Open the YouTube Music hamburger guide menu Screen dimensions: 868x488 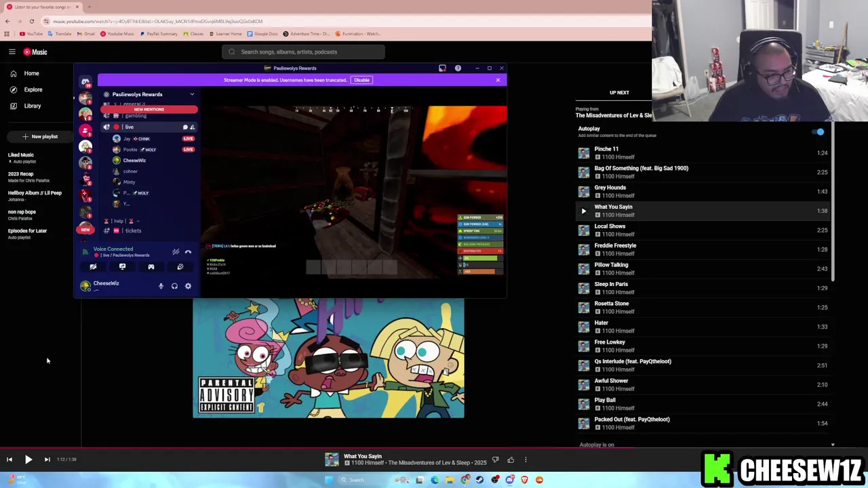[x=12, y=52]
